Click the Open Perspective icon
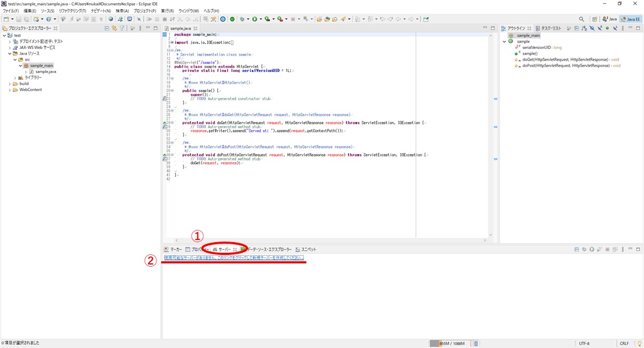This screenshot has width=644, height=348. click(594, 19)
